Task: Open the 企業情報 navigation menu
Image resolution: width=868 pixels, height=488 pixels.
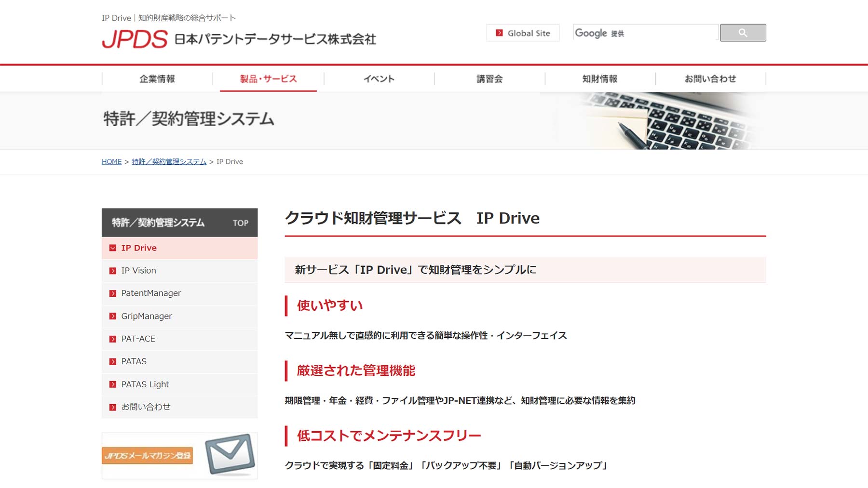Action: click(x=157, y=79)
